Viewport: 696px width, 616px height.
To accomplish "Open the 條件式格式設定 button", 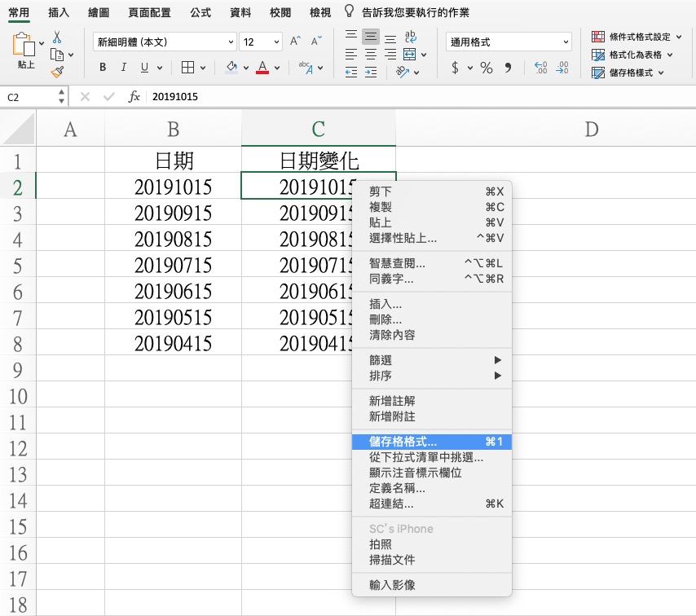I will pyautogui.click(x=633, y=37).
